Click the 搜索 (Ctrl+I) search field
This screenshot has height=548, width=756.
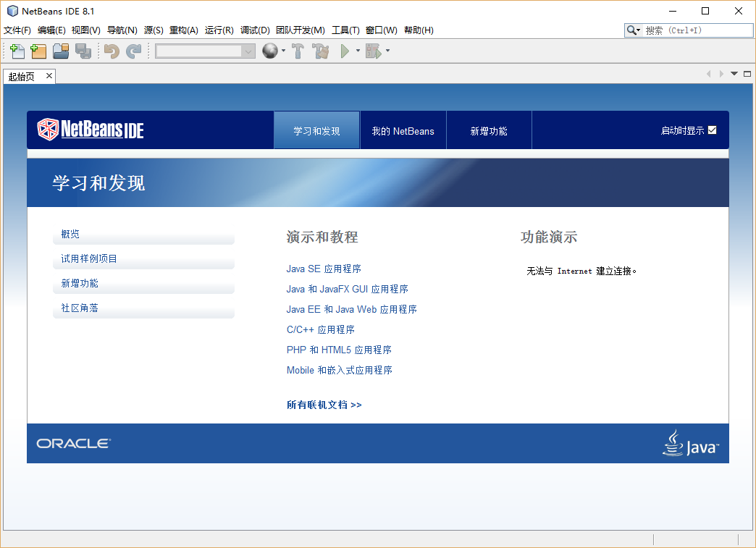(697, 30)
